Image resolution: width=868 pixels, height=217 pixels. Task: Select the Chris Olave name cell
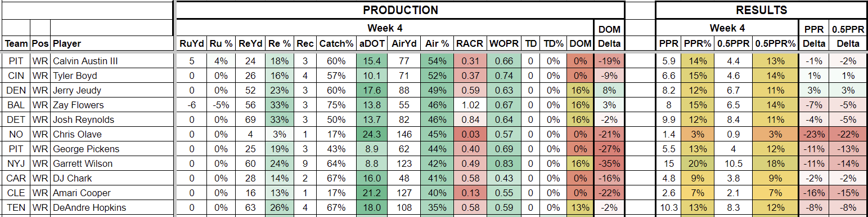(111, 134)
